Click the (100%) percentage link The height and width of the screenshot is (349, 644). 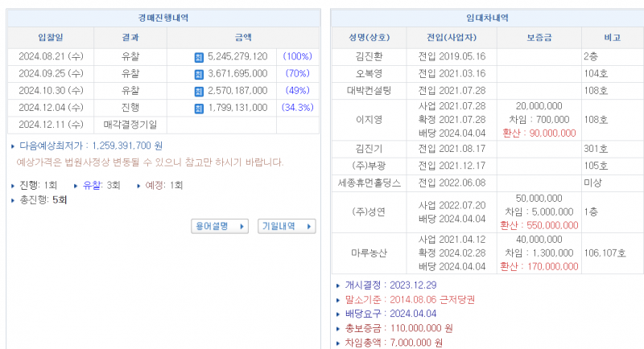click(297, 58)
